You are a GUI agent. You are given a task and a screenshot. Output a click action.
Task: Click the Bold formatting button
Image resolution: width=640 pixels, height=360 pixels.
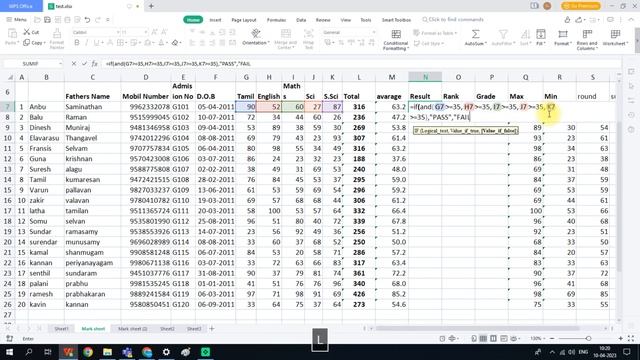pos(77,42)
